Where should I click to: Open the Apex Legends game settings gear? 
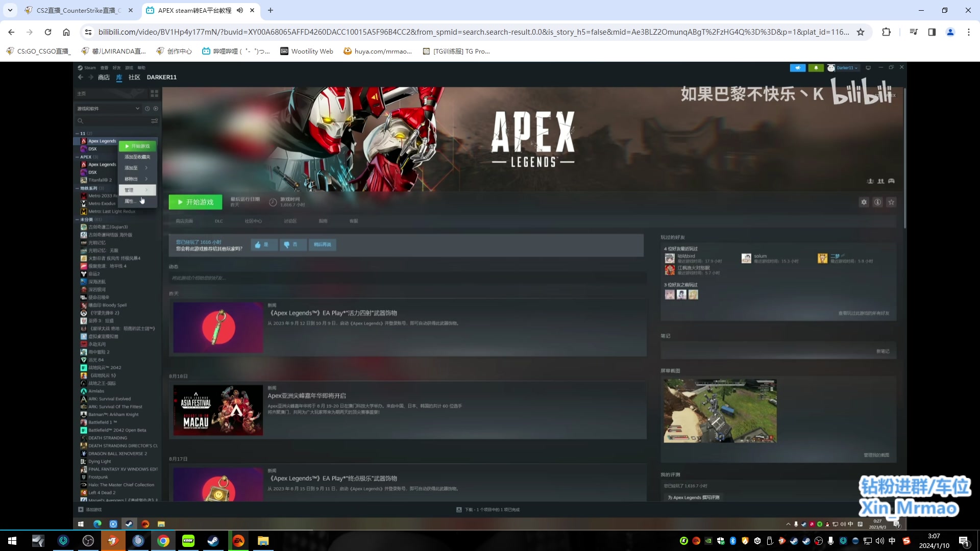point(864,203)
